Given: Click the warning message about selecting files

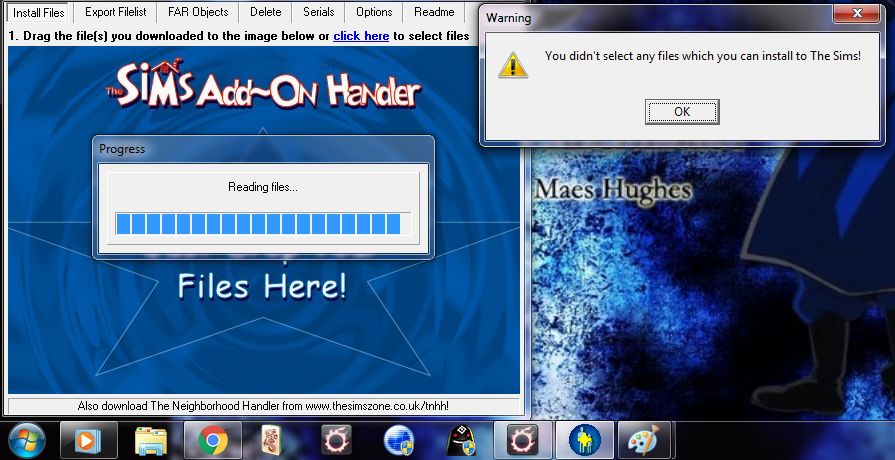Looking at the screenshot, I should [703, 56].
